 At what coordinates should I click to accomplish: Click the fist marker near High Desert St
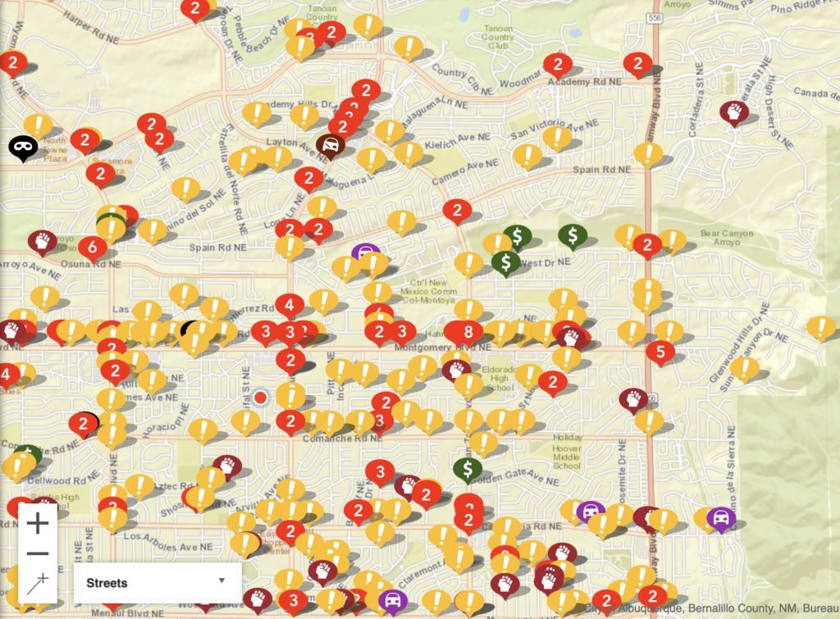tap(733, 112)
